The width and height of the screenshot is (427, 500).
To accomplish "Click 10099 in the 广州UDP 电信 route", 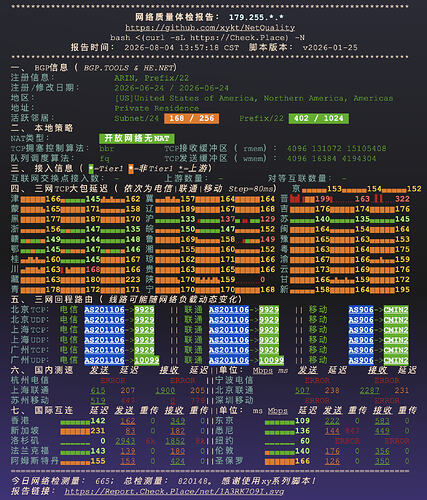I will coord(147,360).
